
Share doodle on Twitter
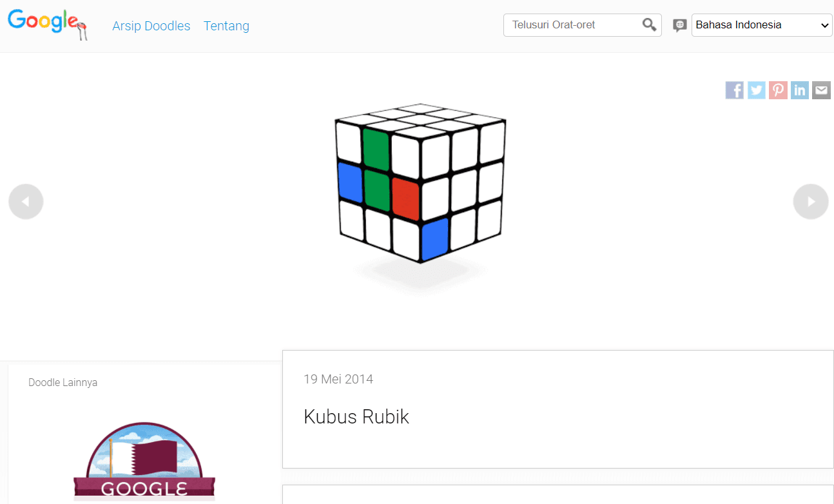click(x=756, y=90)
